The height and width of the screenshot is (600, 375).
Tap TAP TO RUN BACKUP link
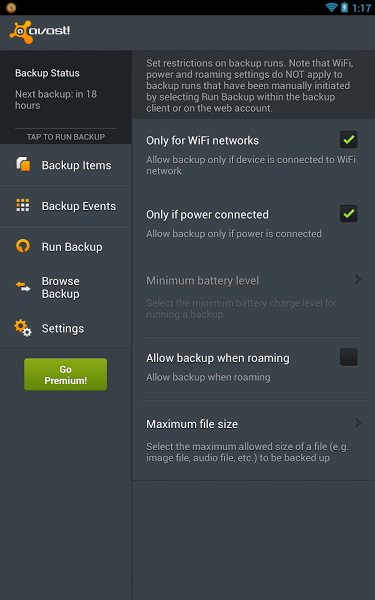[65, 137]
